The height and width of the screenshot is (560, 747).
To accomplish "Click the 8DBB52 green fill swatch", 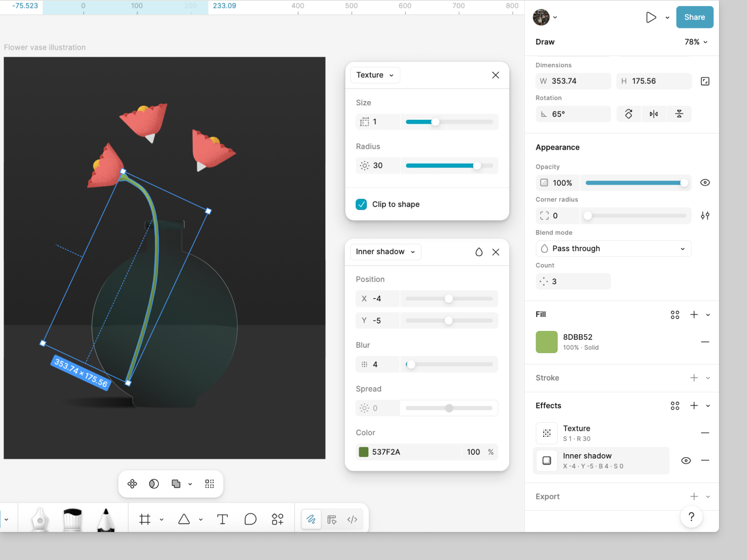I will [546, 342].
